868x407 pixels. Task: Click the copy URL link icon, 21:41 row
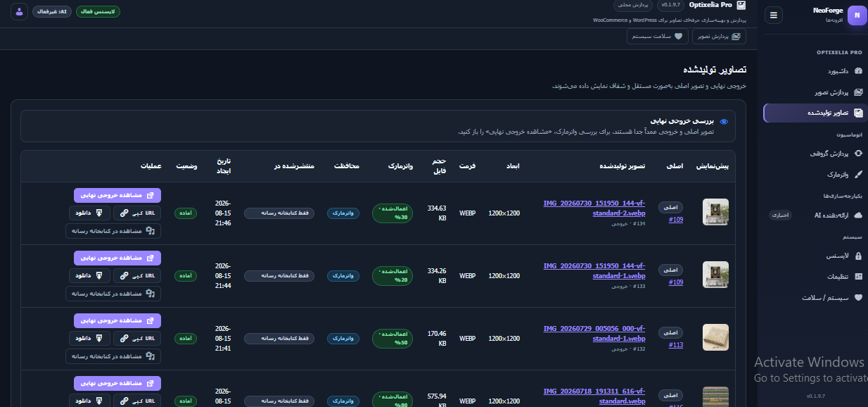pyautogui.click(x=124, y=338)
